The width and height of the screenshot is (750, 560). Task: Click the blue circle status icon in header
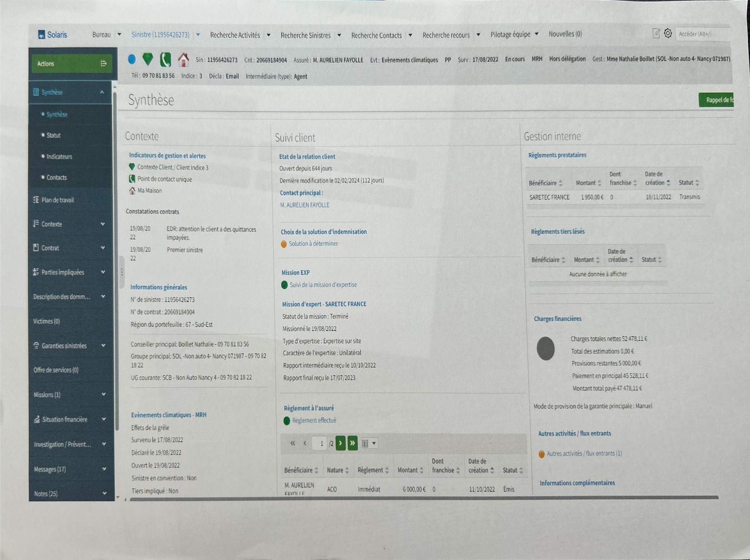point(132,59)
